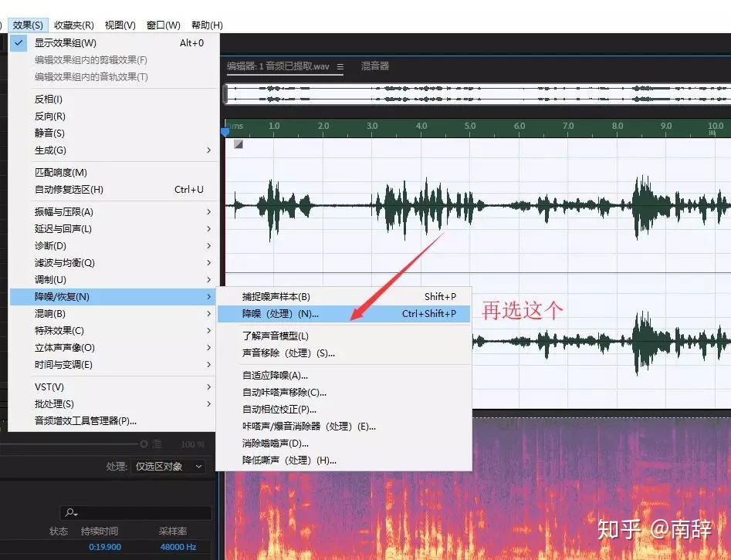Expand 诊断(D) submenu

pos(113,245)
